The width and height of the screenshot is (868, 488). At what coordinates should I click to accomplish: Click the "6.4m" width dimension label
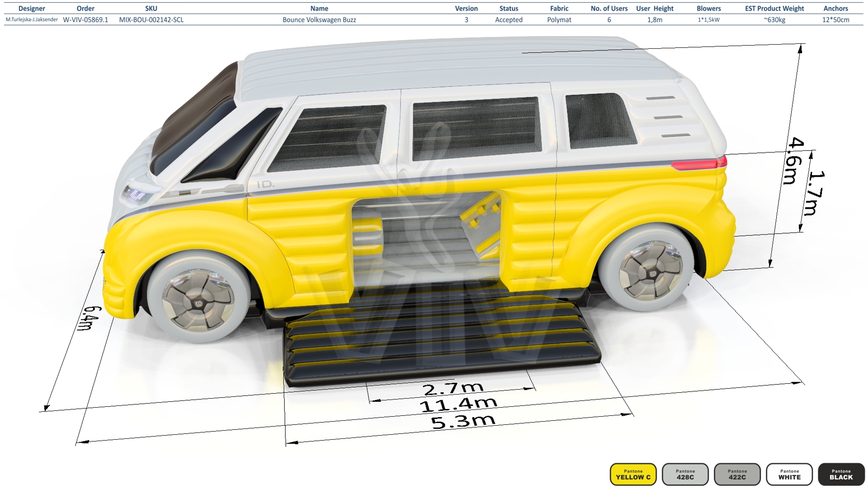point(89,318)
